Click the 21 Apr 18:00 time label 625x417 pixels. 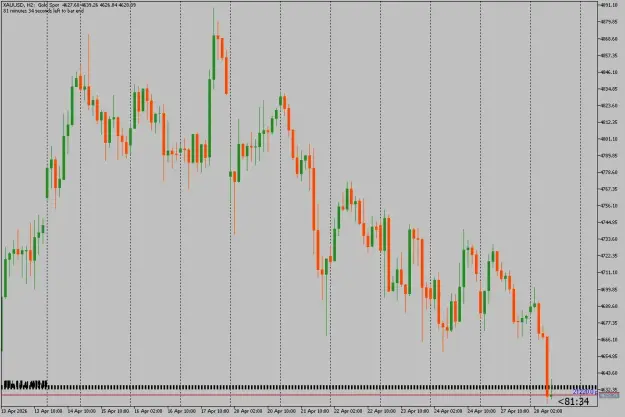tap(315, 411)
